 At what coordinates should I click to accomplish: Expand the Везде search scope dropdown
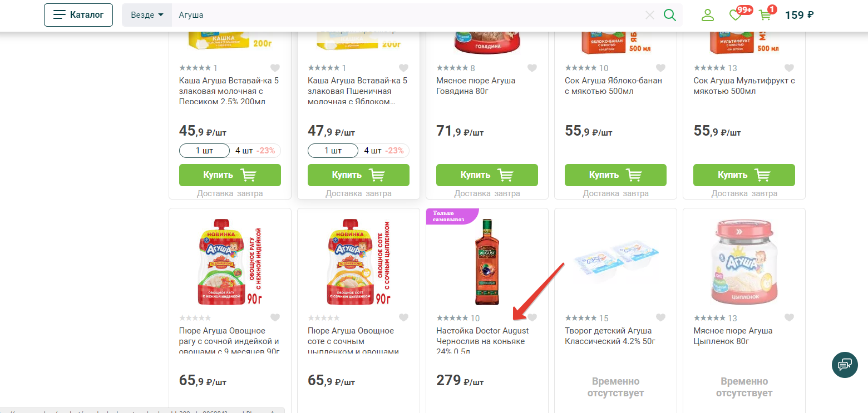pos(147,15)
